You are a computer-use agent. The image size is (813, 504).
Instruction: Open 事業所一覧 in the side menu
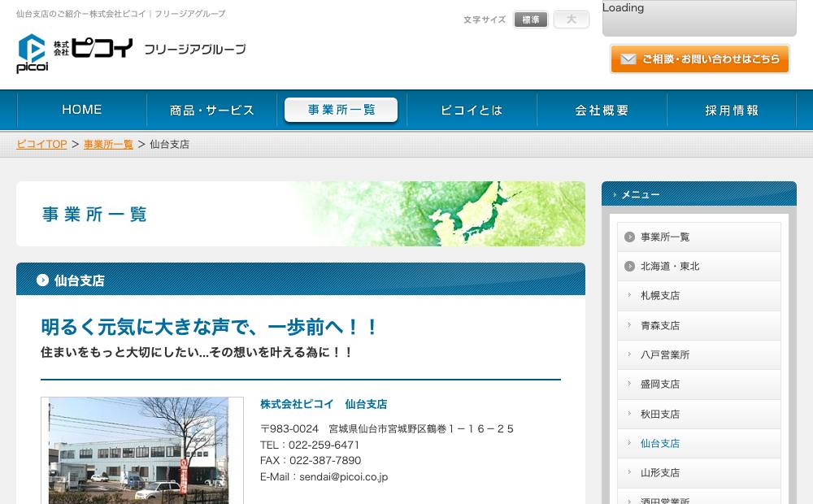point(699,237)
